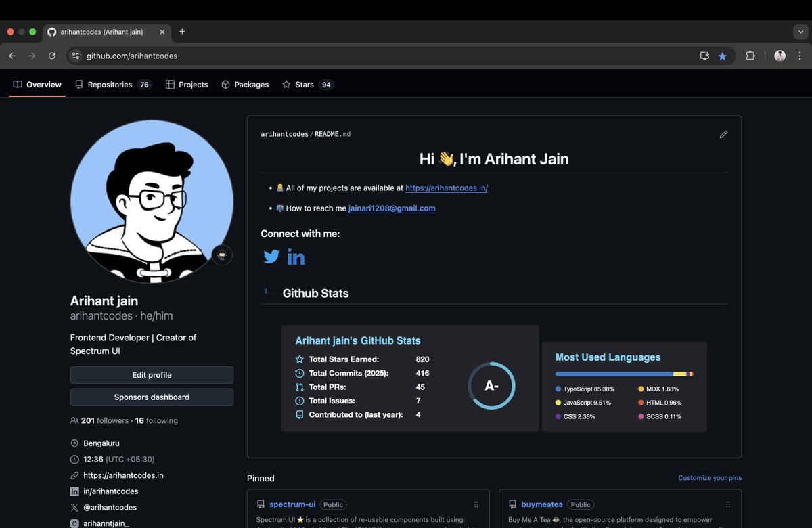
Task: Open the browser extensions puzzle icon
Action: click(750, 56)
